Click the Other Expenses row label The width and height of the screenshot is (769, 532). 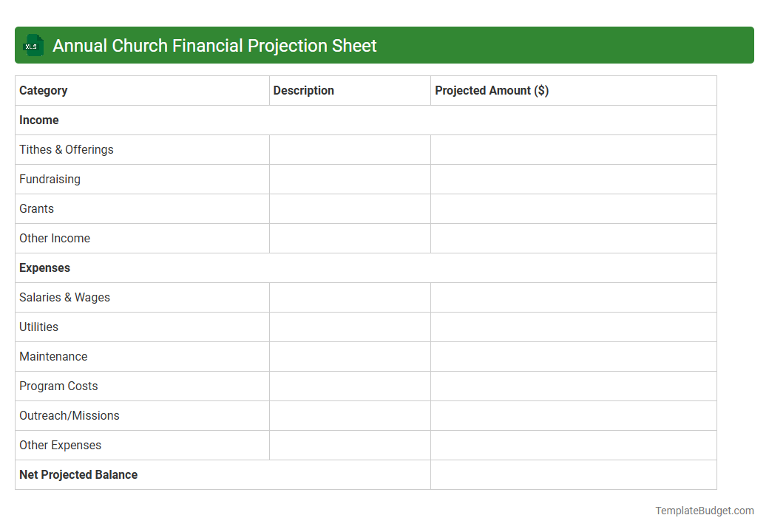[x=60, y=445]
